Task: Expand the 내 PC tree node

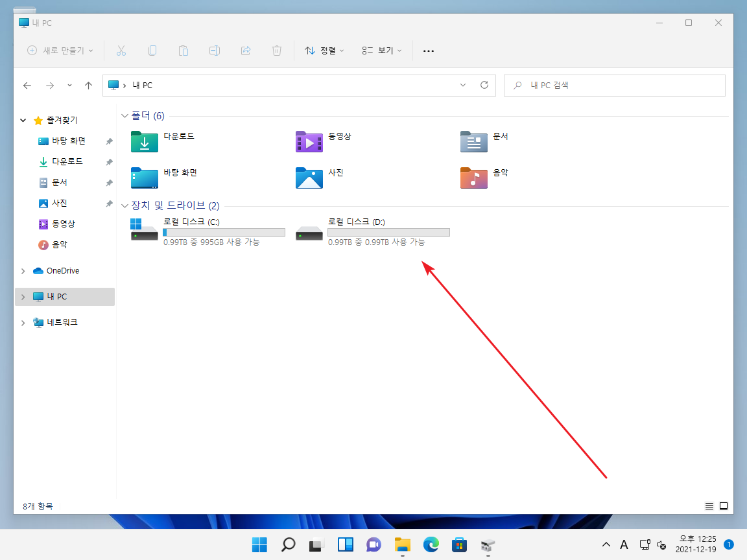Action: coord(23,297)
